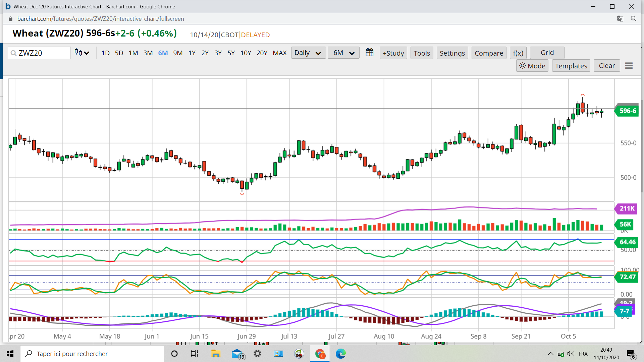Click the 596-6 price label marker
This screenshot has width=644, height=362.
pos(627,111)
